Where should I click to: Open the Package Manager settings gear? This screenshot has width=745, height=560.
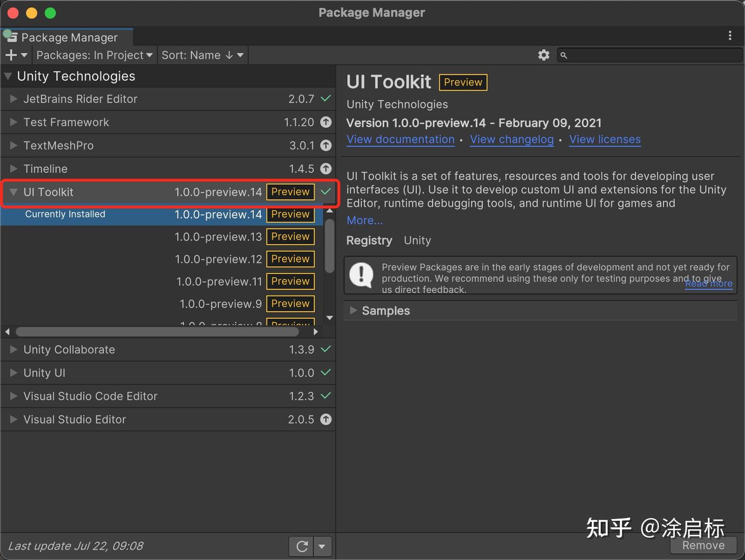543,55
